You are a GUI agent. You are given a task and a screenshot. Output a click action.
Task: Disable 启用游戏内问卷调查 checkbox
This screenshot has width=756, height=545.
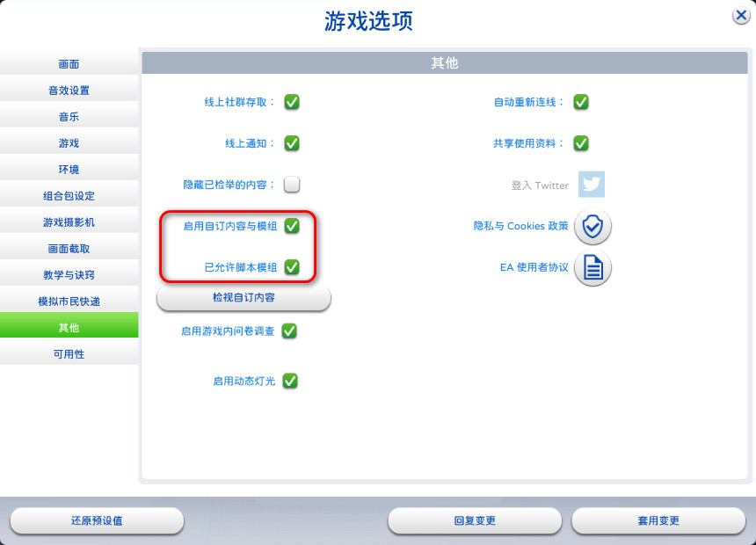pos(289,331)
